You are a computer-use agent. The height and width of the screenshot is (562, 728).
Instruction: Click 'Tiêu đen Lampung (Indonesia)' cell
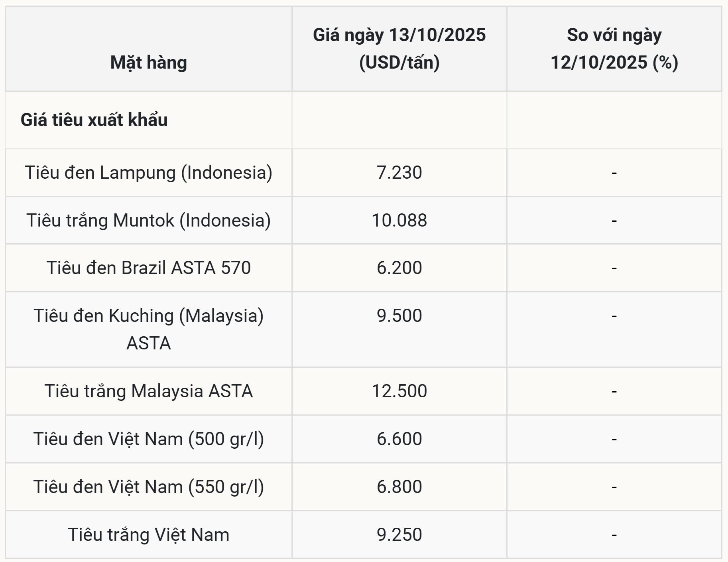point(148,173)
